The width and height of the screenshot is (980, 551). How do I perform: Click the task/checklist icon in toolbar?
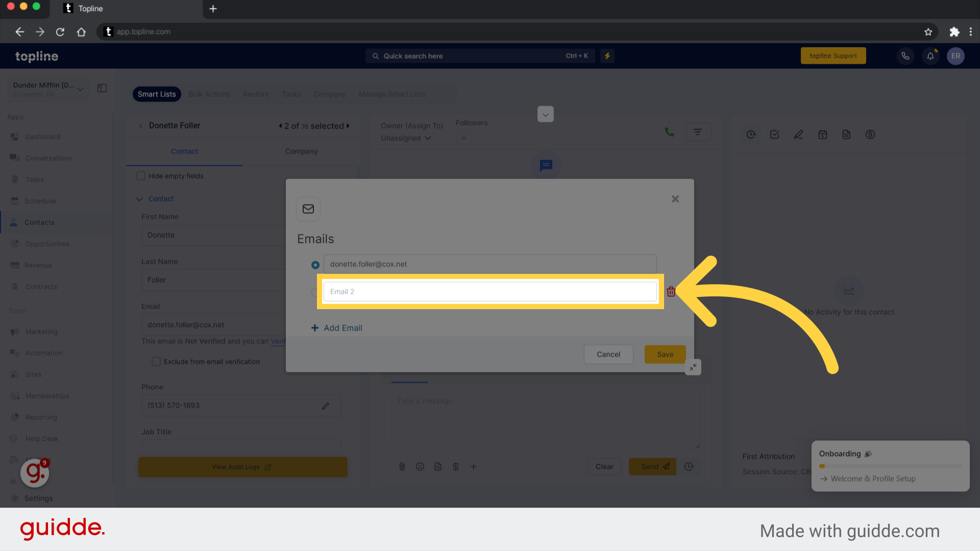(775, 135)
